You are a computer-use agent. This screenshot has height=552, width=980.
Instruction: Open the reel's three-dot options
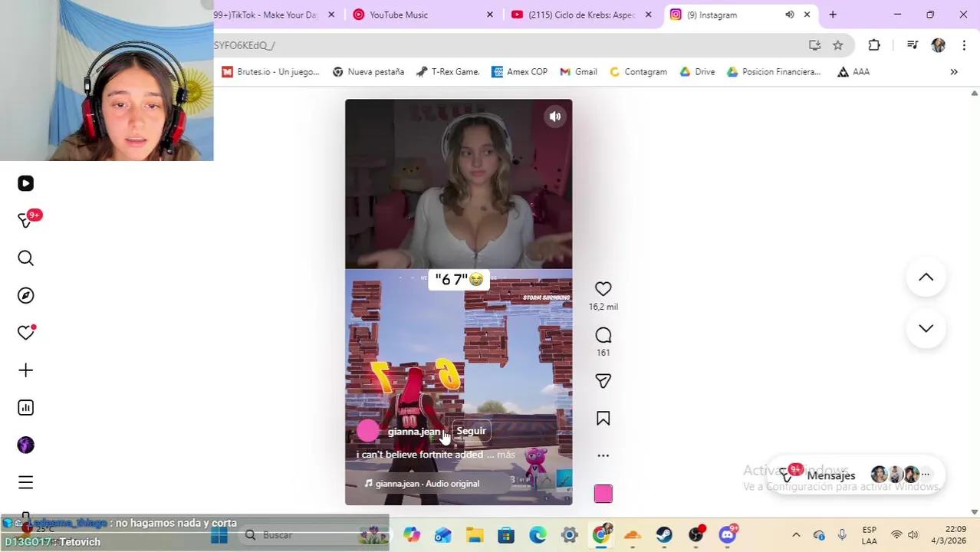(x=603, y=455)
